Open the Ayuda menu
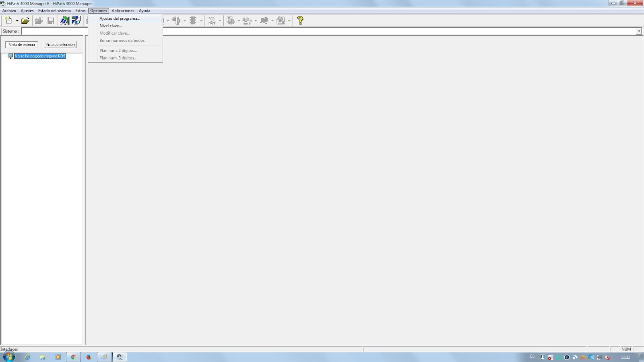Image resolution: width=644 pixels, height=362 pixels. click(144, 11)
